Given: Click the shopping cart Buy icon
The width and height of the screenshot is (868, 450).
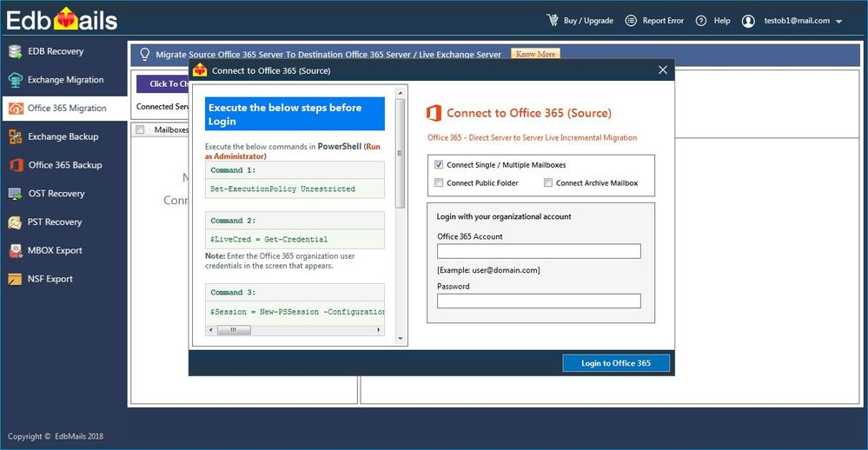Looking at the screenshot, I should point(553,21).
